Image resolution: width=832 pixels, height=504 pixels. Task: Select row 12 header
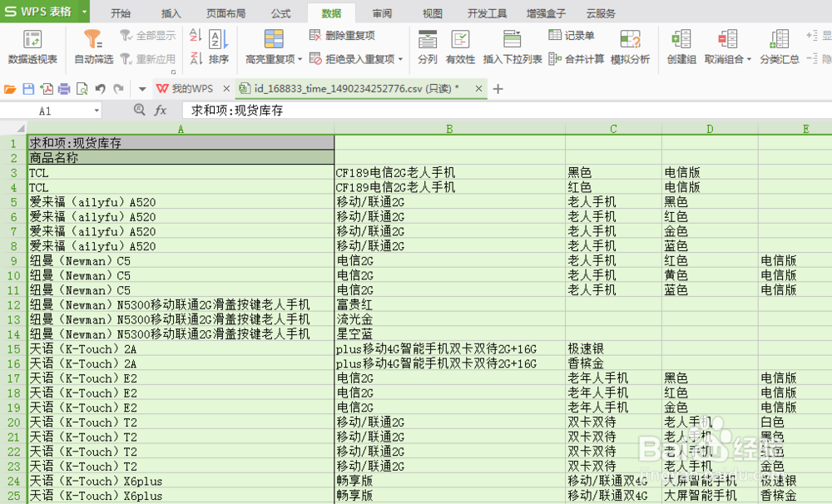[x=13, y=305]
